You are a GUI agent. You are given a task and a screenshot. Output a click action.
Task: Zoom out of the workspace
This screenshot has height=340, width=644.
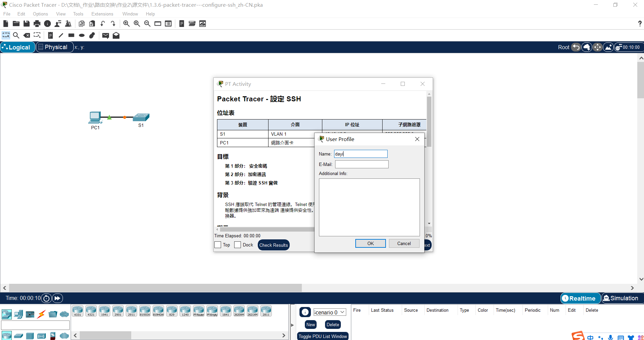click(147, 24)
